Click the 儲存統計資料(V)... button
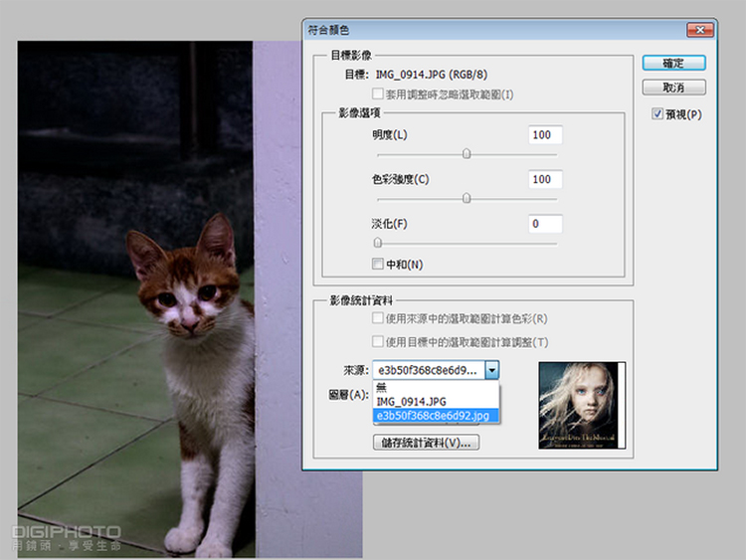This screenshot has height=560, width=746. (x=427, y=443)
